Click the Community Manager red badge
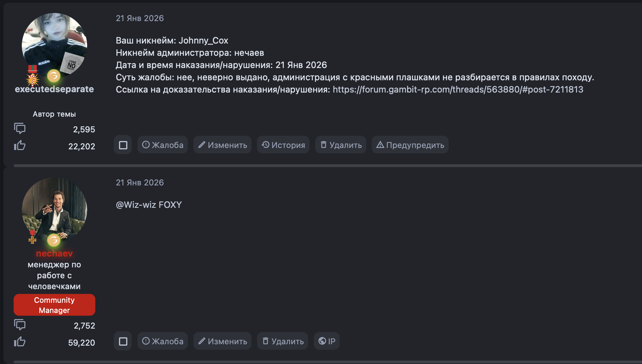The image size is (642, 364). click(54, 305)
